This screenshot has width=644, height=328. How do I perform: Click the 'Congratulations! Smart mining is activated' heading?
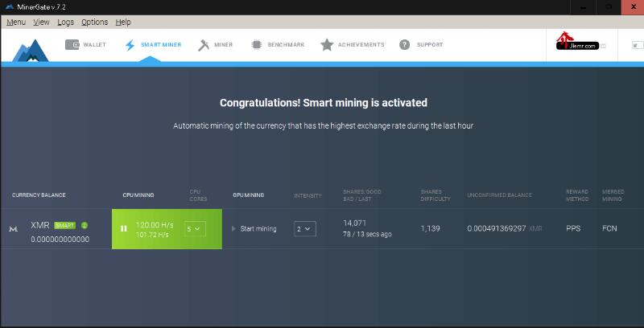click(x=324, y=103)
